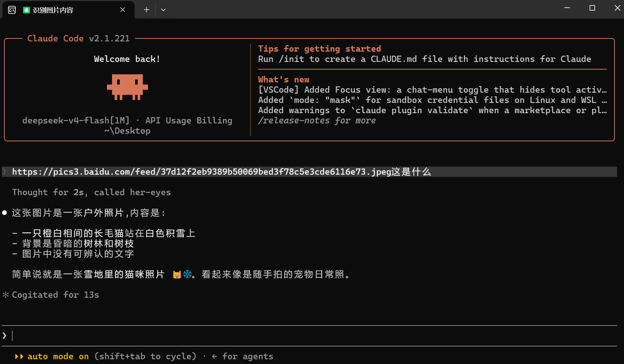The image size is (624, 364).
Task: Click the 'Cogitated for 13s' status line
Action: click(56, 295)
